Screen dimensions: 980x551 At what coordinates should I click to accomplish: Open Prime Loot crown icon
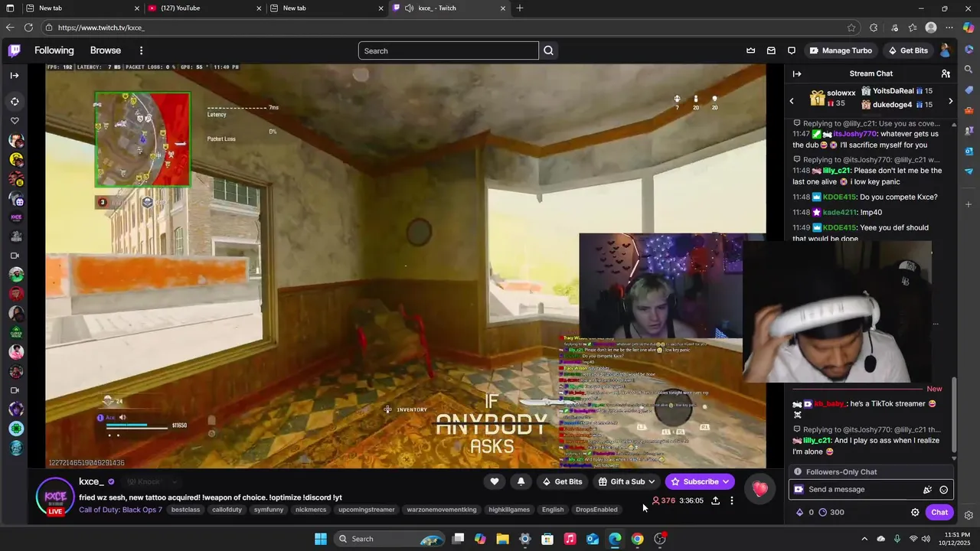pos(750,51)
